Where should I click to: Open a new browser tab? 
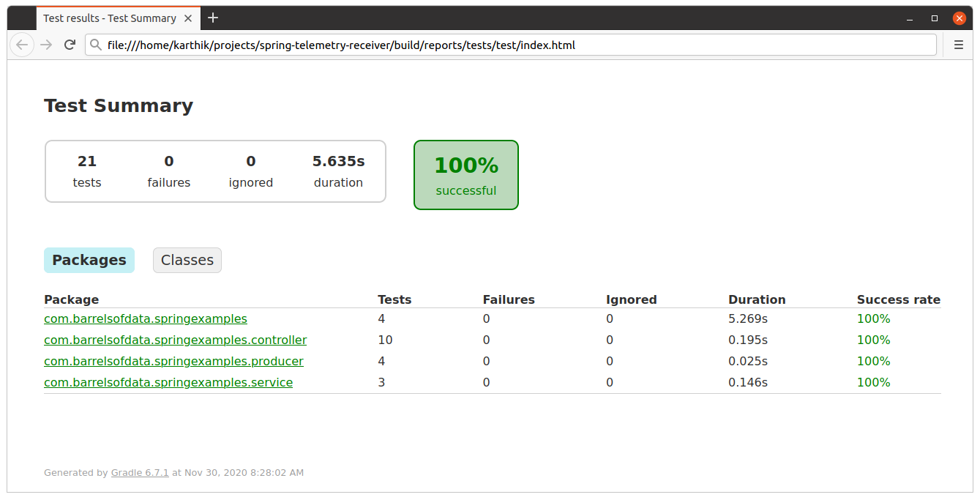pyautogui.click(x=212, y=18)
